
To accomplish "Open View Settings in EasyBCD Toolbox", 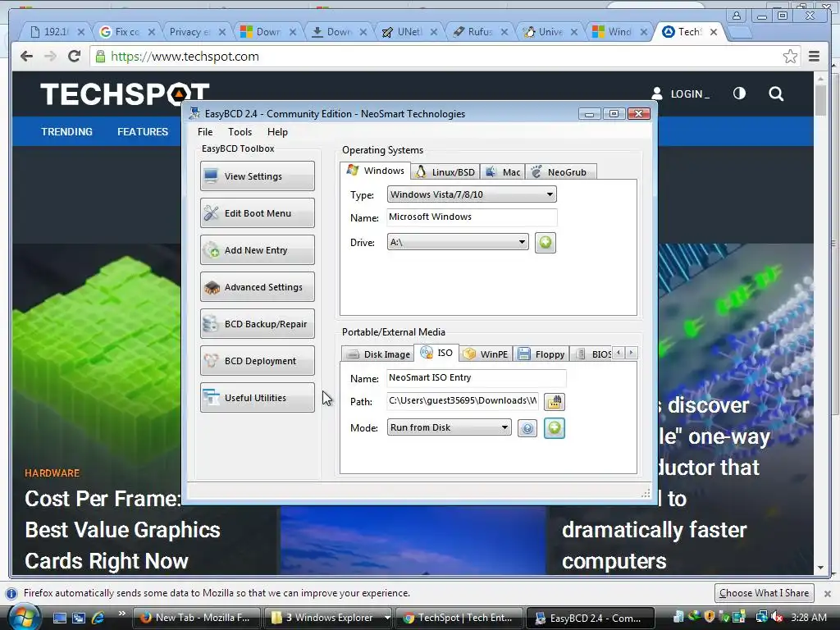I will (x=257, y=176).
